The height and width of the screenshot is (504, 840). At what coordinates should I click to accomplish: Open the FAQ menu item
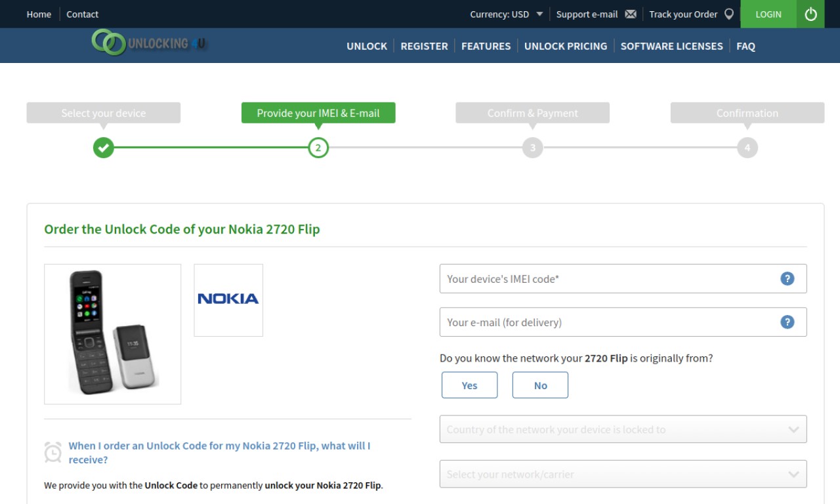tap(745, 46)
